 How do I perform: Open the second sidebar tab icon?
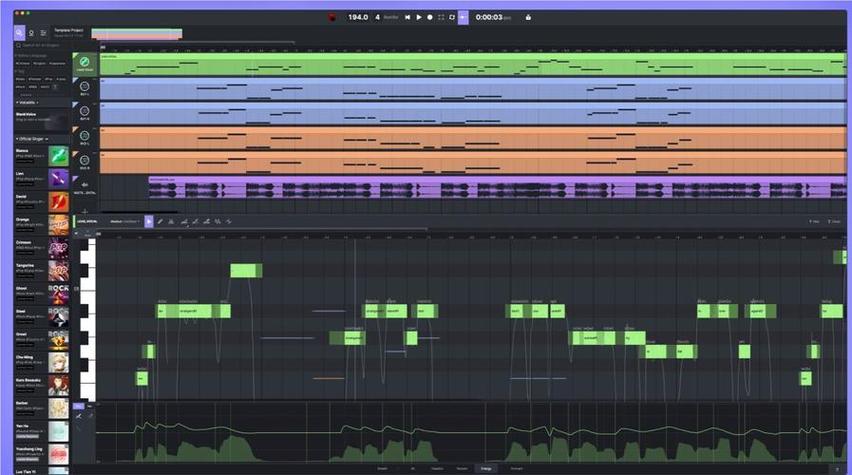(31, 33)
